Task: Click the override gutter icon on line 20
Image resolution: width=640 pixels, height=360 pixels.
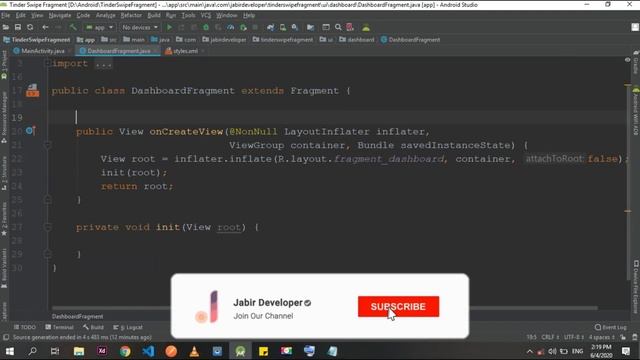Action: pos(30,131)
